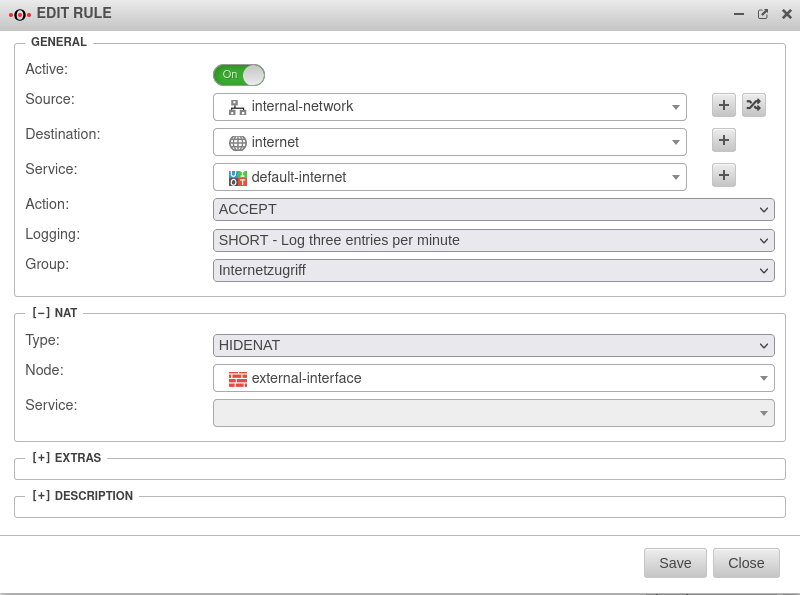Expand the Description section
Viewport: 800px width, 595px height.
click(41, 496)
